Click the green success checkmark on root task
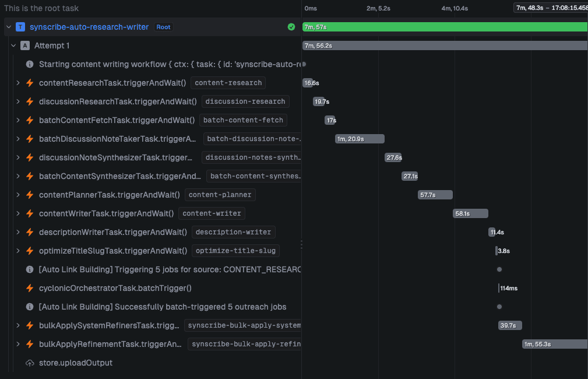 tap(291, 27)
